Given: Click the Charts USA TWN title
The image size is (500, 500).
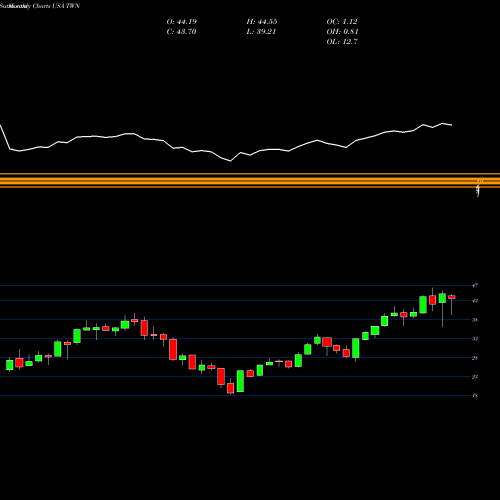Looking at the screenshot, I should 56,6.
